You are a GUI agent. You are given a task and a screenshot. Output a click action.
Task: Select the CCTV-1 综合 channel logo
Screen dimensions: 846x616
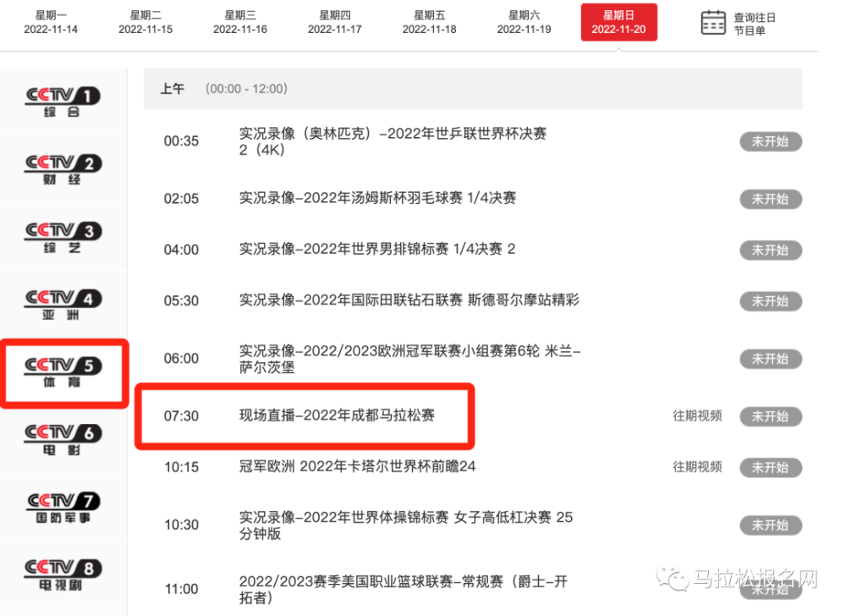[63, 102]
